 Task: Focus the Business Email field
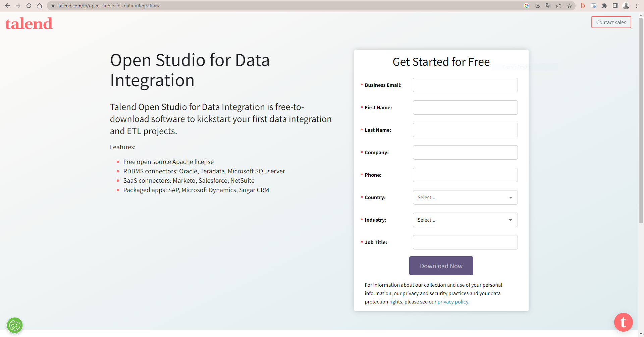(465, 85)
